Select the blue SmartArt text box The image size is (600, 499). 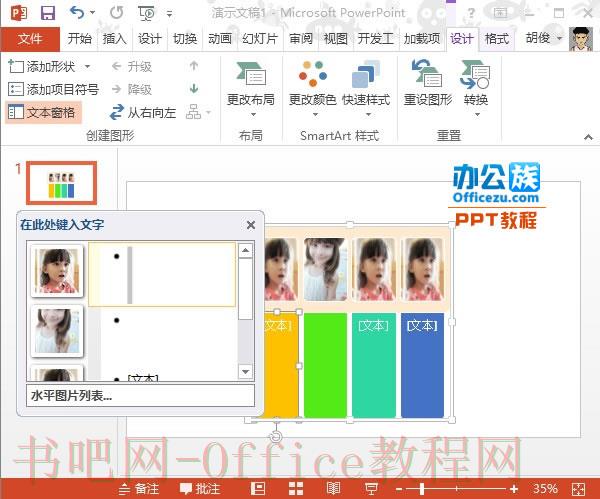pos(422,365)
